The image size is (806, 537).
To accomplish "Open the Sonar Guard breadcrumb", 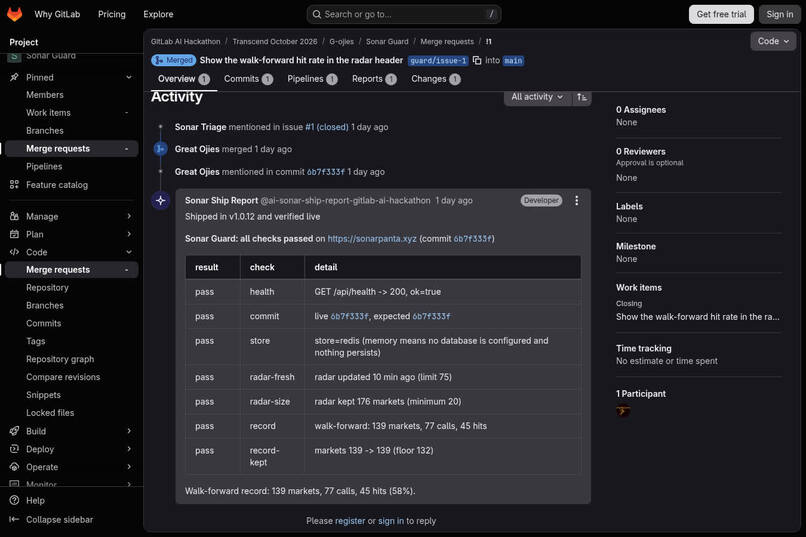I will [x=387, y=42].
